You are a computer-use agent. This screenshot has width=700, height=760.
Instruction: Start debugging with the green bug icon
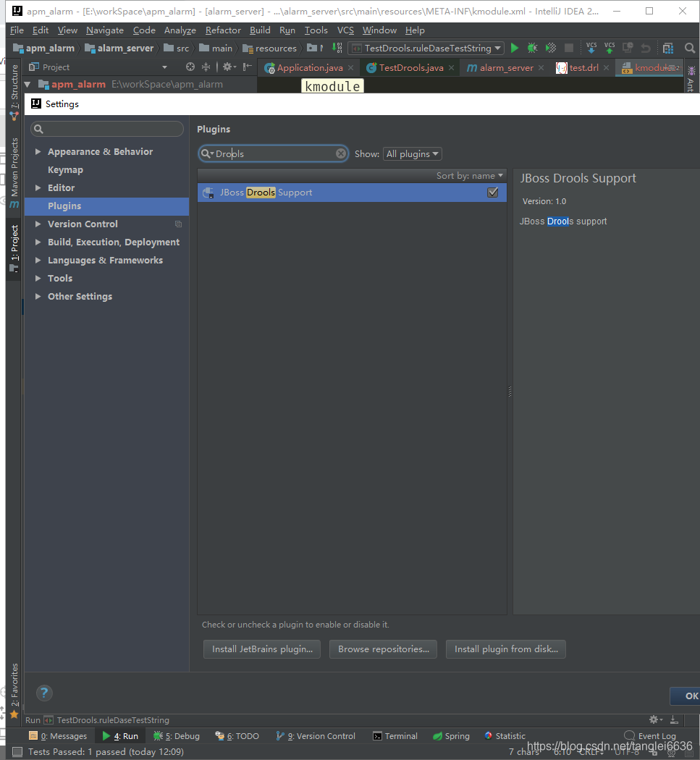point(532,48)
